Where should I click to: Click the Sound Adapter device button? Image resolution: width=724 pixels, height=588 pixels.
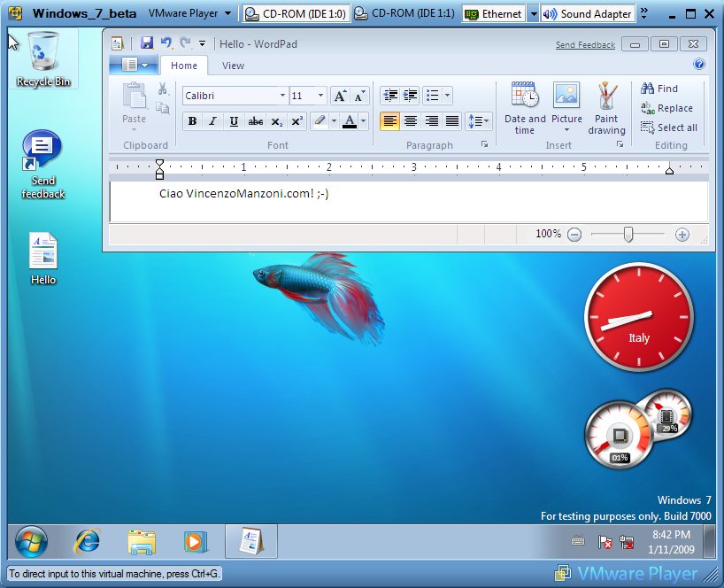[588, 14]
